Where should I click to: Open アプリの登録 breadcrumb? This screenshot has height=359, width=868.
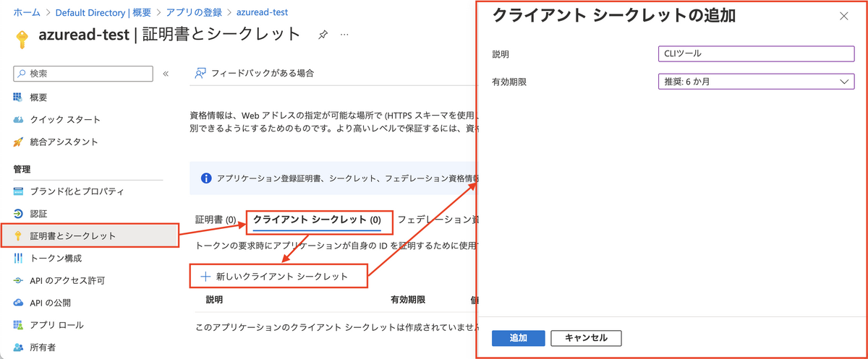[195, 12]
